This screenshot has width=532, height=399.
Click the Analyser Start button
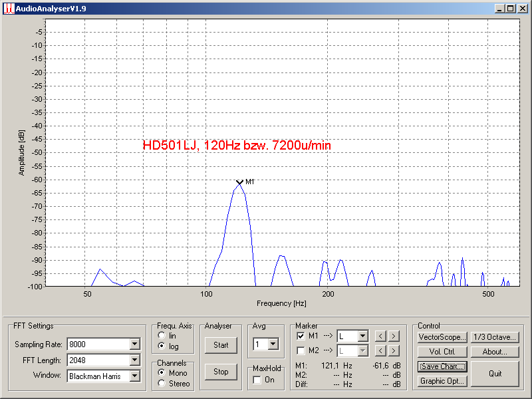221,345
